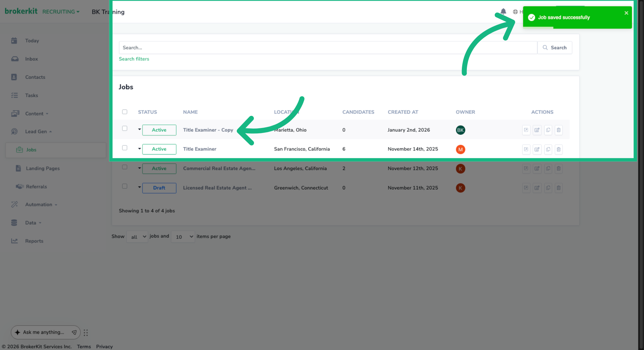Open the Title Examiner - Copy job link
644x350 pixels.
(208, 130)
